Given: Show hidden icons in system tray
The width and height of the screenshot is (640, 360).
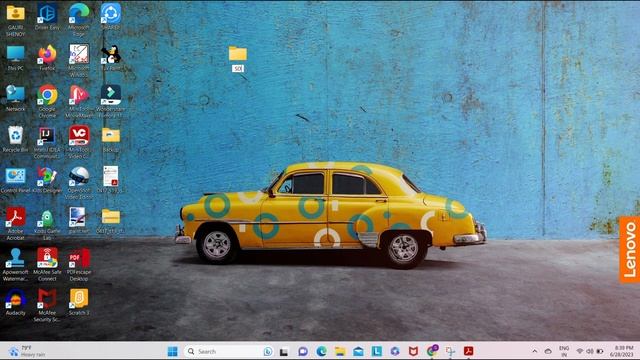Looking at the screenshot, I should 534,351.
